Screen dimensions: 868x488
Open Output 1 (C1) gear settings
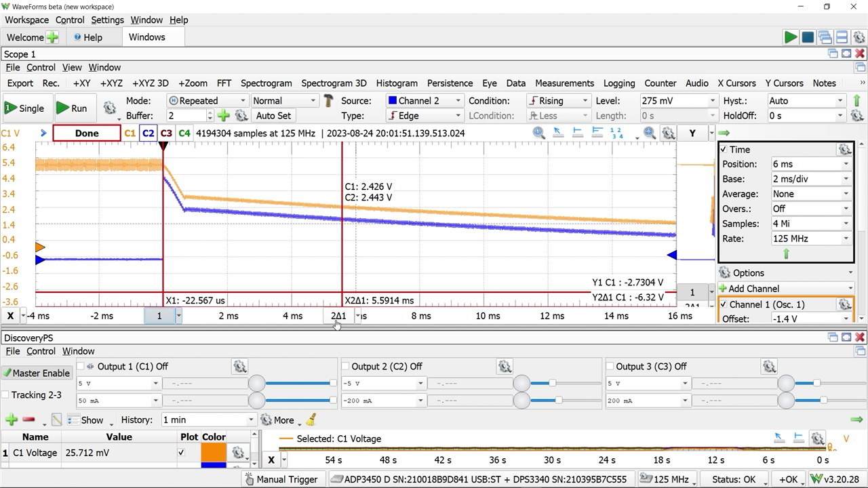coord(239,367)
